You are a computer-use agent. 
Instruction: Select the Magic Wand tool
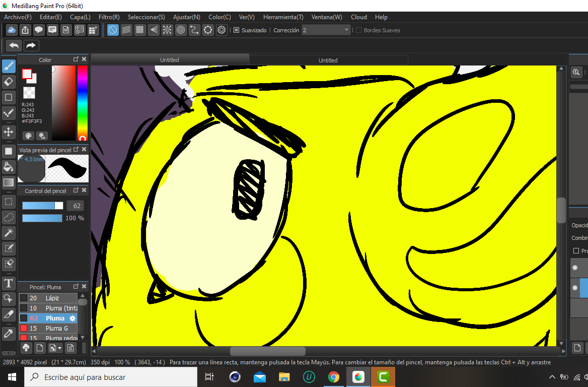(9, 233)
